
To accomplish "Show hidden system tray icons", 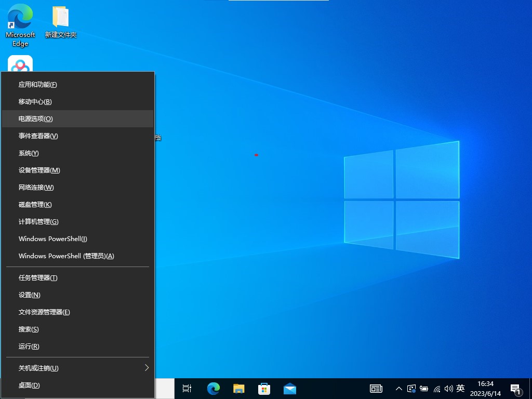I will point(399,388).
